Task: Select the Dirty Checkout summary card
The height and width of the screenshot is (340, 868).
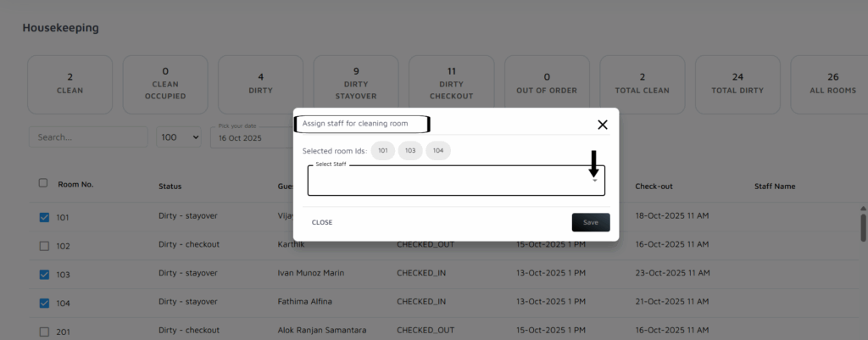Action: (x=452, y=84)
